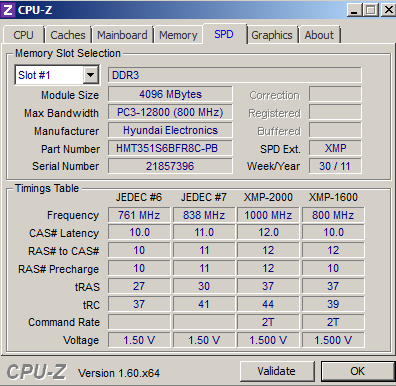Click the 1000 MHz frequency cell
The height and width of the screenshot is (386, 396).
coord(268,215)
